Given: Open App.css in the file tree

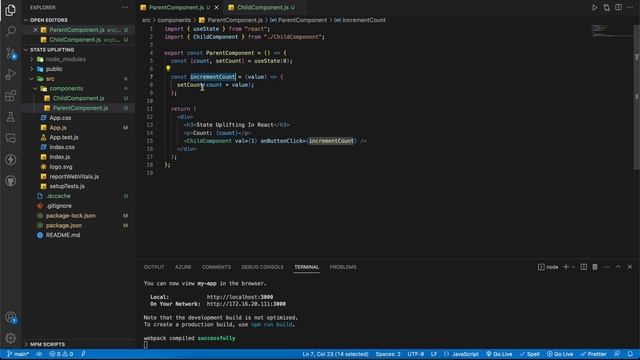Looking at the screenshot, I should tap(60, 118).
